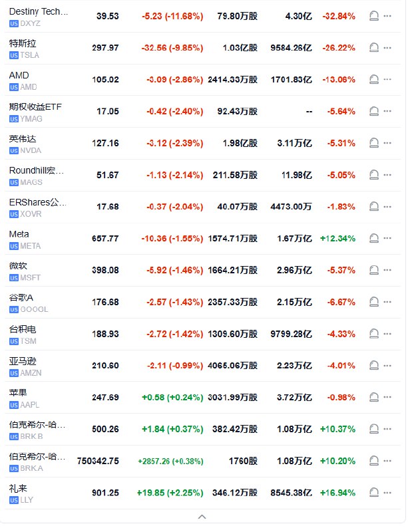Screen dimensions: 408x532
Task: Open more options for TSM row
Action: click(387, 334)
